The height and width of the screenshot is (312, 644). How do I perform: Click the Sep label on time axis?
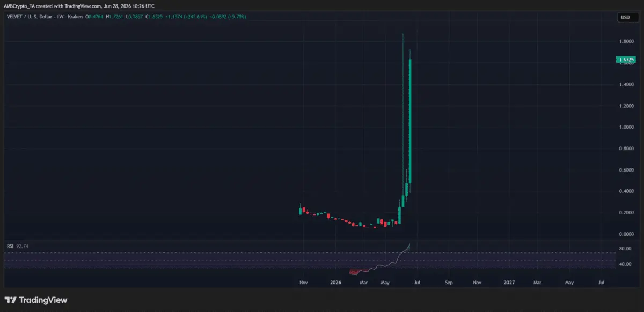click(x=449, y=281)
